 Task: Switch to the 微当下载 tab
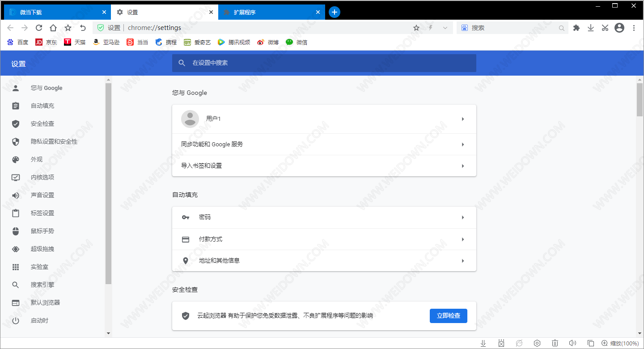point(57,12)
